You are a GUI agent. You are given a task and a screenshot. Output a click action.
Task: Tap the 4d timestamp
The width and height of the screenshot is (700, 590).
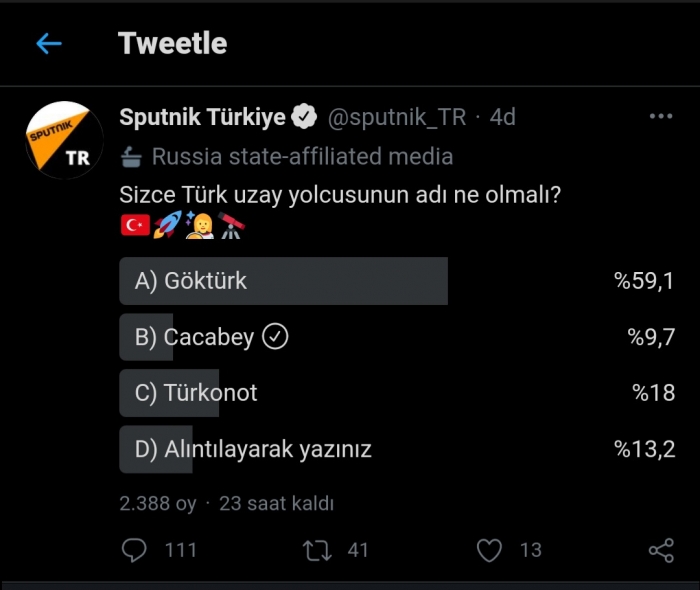tap(502, 117)
